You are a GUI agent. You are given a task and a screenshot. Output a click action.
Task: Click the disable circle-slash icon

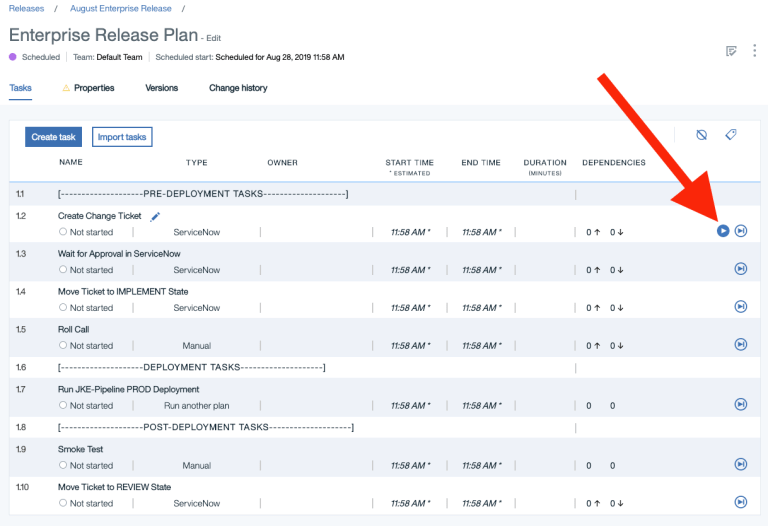pyautogui.click(x=702, y=135)
